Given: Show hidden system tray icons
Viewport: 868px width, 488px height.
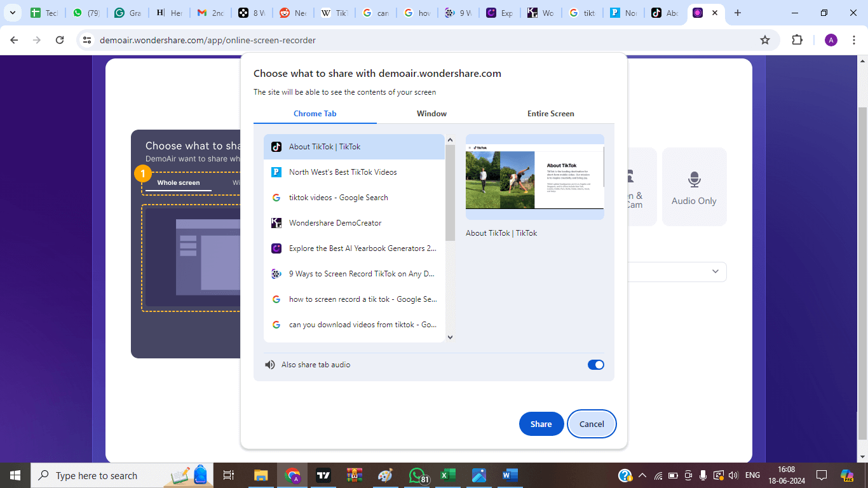Looking at the screenshot, I should pos(642,475).
